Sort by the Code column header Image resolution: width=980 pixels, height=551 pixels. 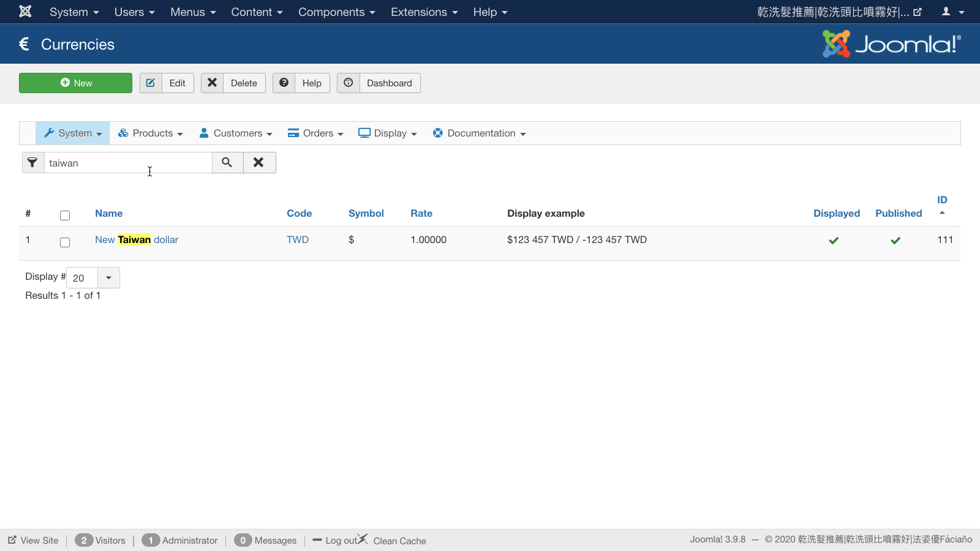[x=300, y=214]
